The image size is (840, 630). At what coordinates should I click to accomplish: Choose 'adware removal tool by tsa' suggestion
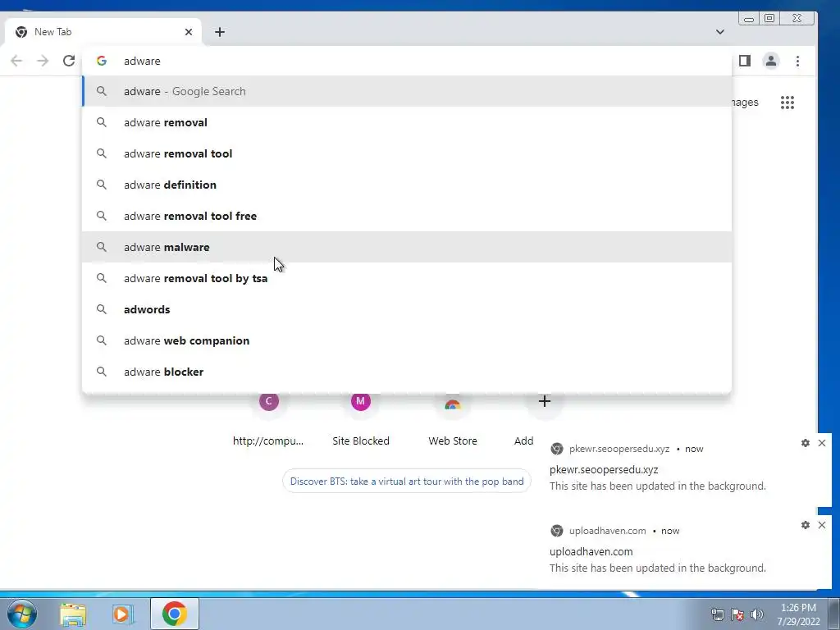(407, 278)
